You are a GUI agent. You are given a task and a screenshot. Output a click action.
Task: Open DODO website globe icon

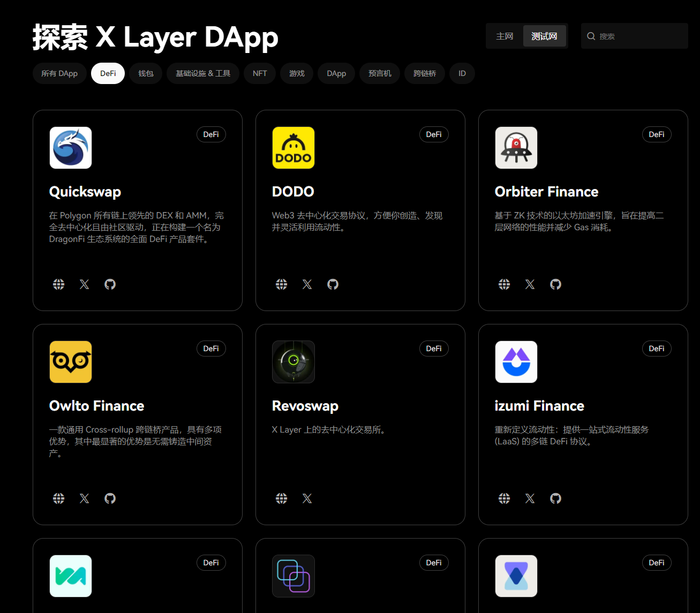click(x=282, y=284)
